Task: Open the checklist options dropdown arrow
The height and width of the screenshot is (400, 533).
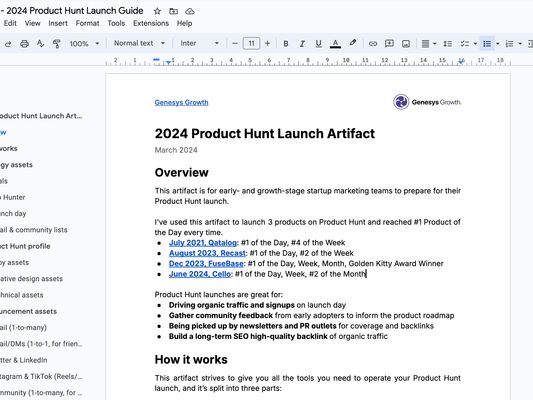Action: [x=475, y=44]
